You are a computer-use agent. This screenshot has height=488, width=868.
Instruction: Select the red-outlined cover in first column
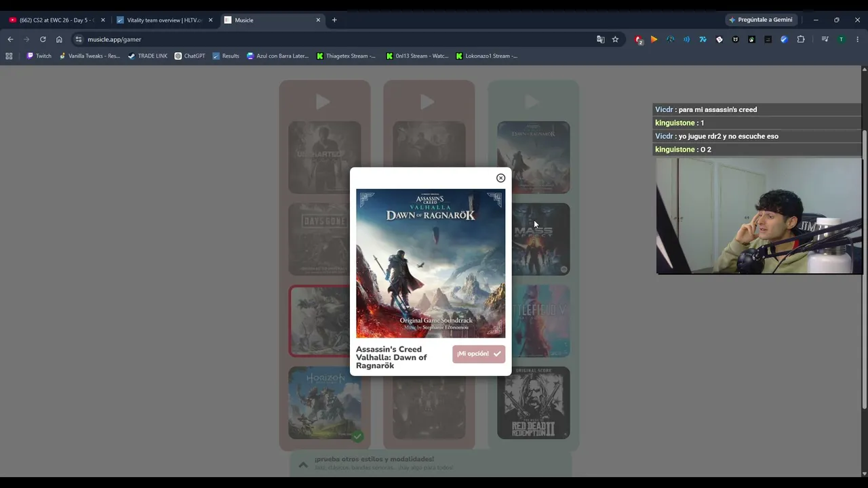(319, 321)
